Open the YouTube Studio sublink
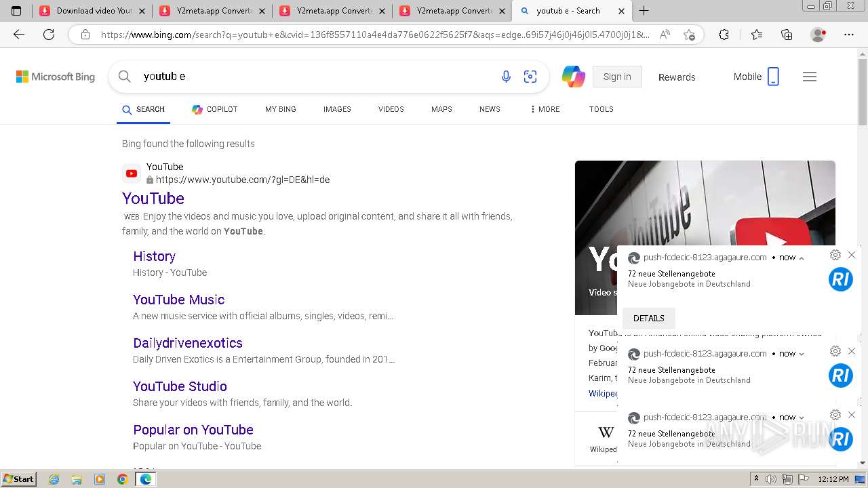The width and height of the screenshot is (868, 488). click(x=180, y=386)
